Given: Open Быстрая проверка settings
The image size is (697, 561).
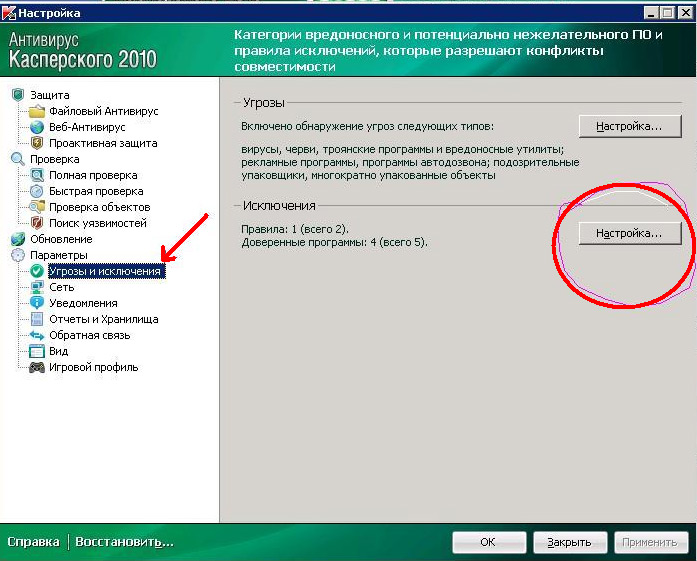Looking at the screenshot, I should [96, 191].
